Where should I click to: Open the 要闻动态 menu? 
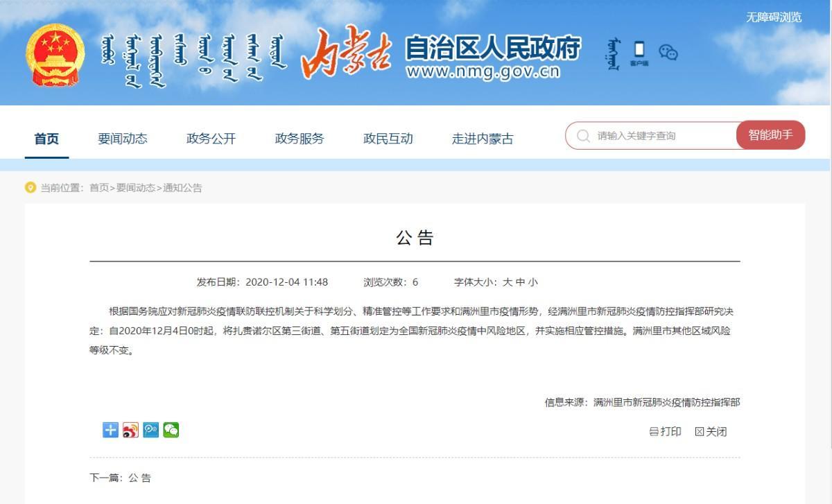pyautogui.click(x=123, y=139)
